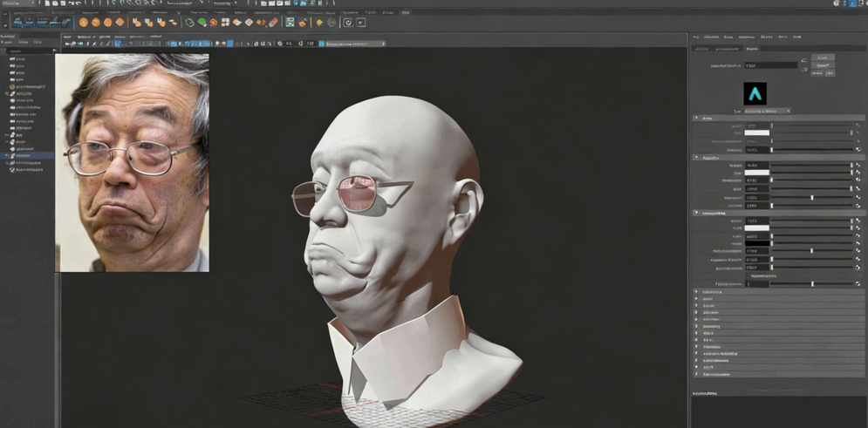The height and width of the screenshot is (428, 868).
Task: Click the round olive icon beside the yellow arrow
Action: pyautogui.click(x=331, y=22)
